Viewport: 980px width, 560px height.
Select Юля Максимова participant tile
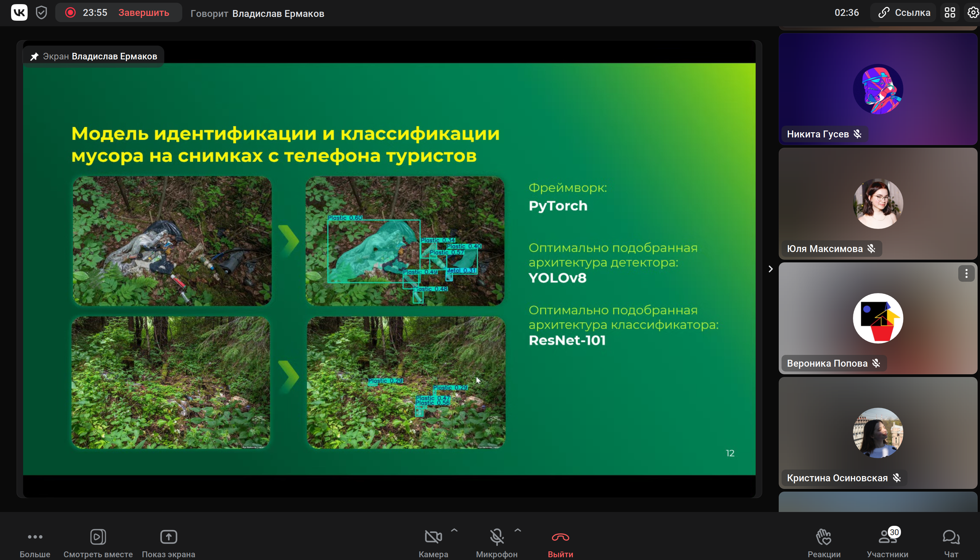878,203
